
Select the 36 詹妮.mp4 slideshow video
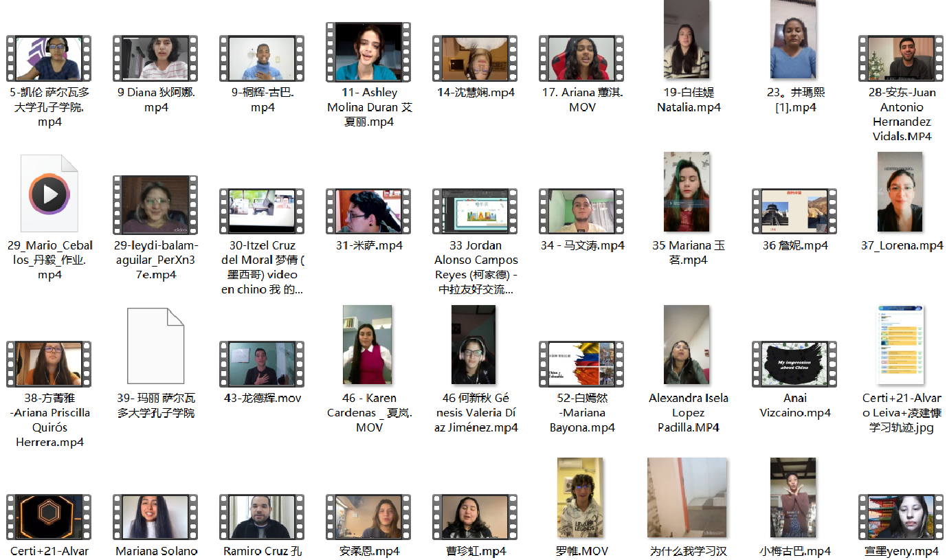(x=794, y=212)
